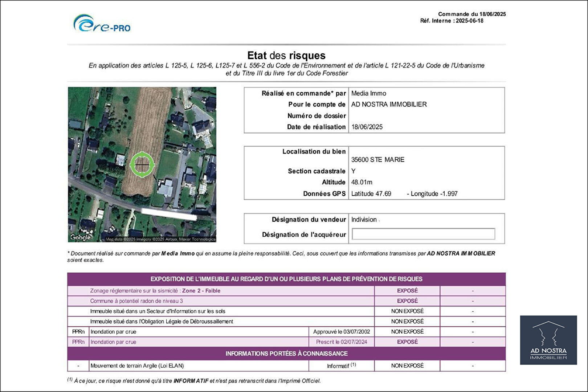Click the green target marker on the map
588x392 pixels.
(142, 164)
